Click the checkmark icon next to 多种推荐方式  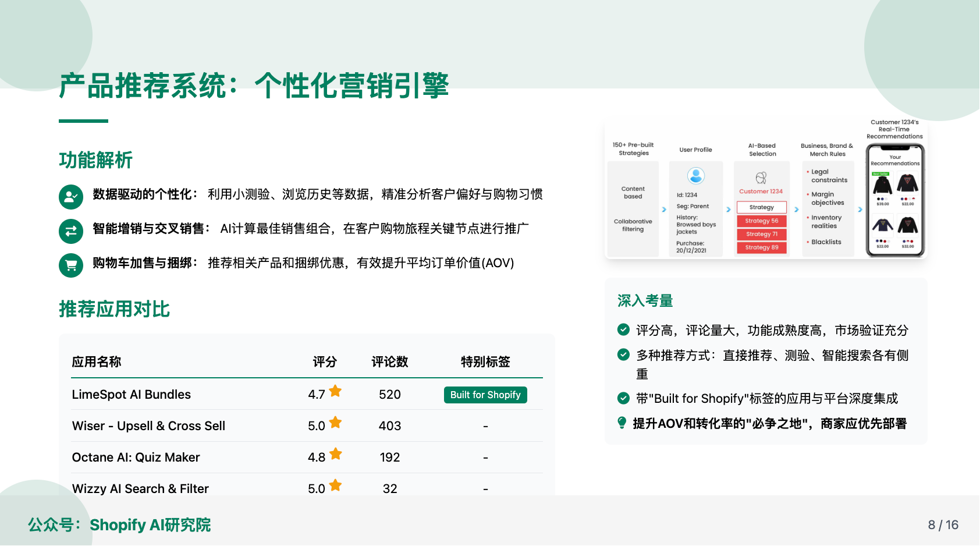[623, 354]
